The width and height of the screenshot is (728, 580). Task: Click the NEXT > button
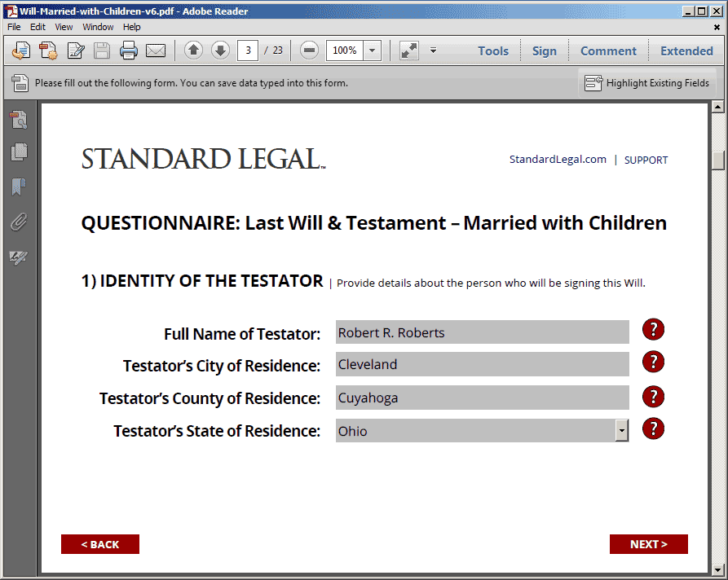649,544
